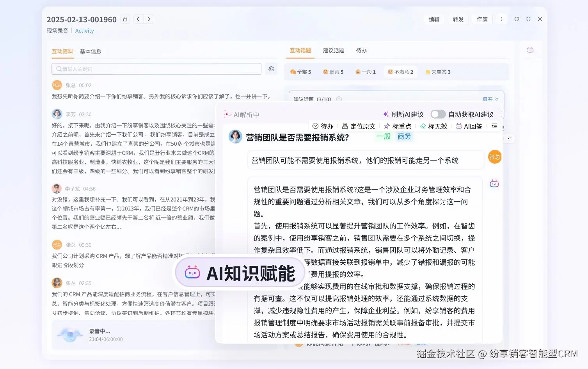Click the 作废 button
The image size is (588, 369).
pos(482,19)
